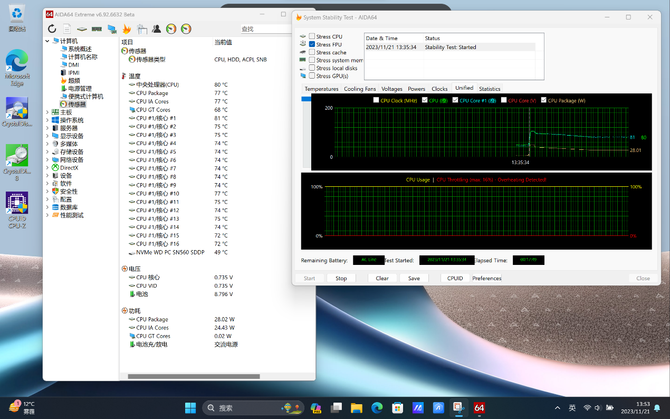Viewport: 670px width, 419px height.
Task: Click the Stop button
Action: tap(341, 278)
